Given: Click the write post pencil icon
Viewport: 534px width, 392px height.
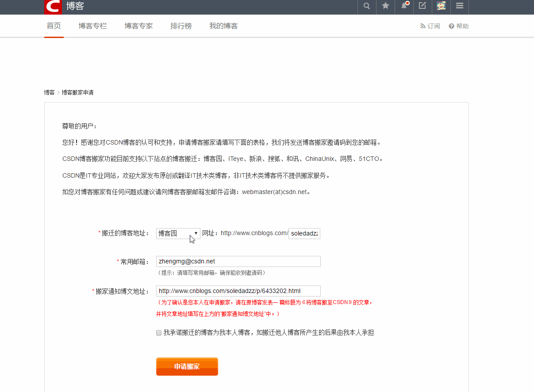Looking at the screenshot, I should tap(423, 6).
